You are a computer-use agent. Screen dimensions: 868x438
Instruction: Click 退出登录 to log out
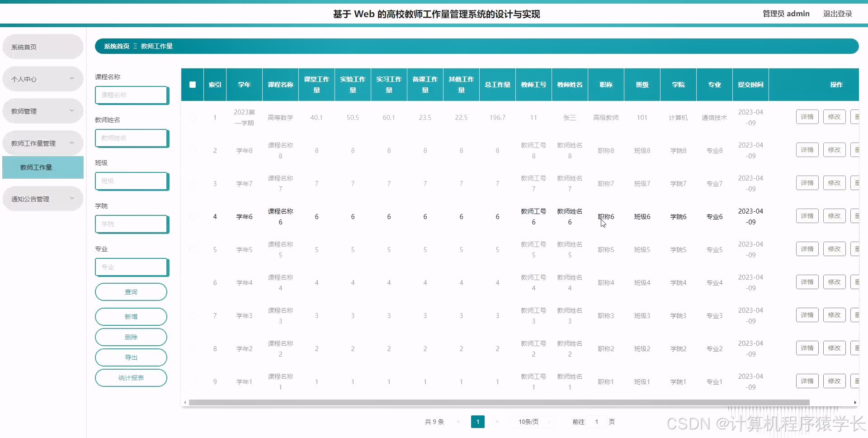click(838, 13)
